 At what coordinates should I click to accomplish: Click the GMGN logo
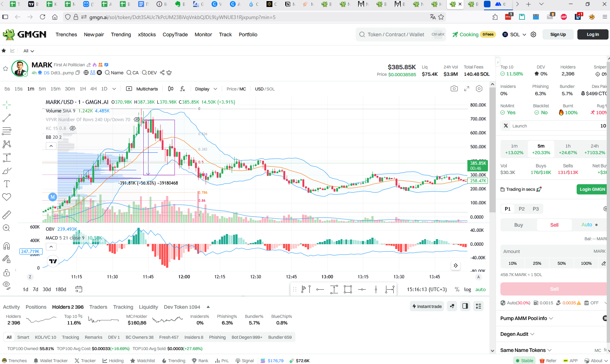coord(24,34)
